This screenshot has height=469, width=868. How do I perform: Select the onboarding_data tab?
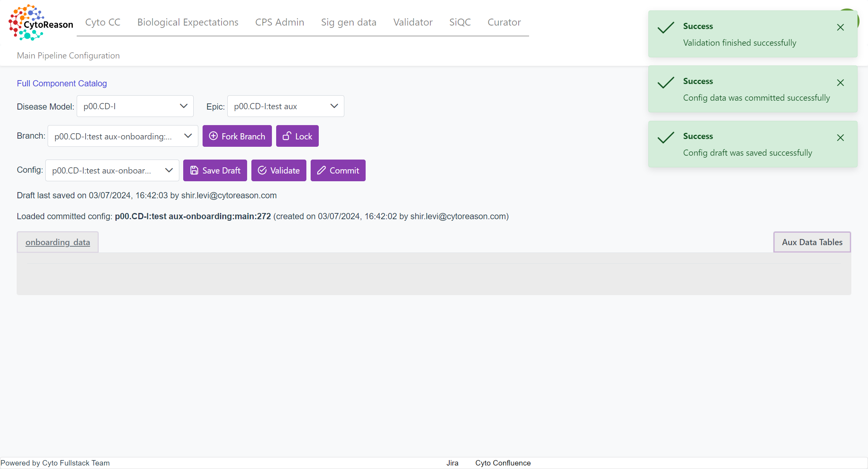click(58, 242)
